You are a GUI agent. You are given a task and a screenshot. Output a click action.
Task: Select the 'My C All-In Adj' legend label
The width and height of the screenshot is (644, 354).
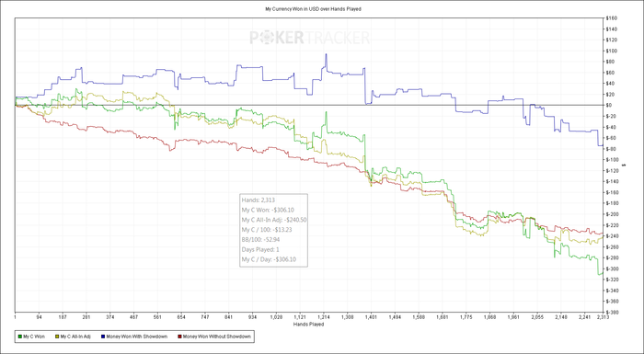[x=75, y=337]
